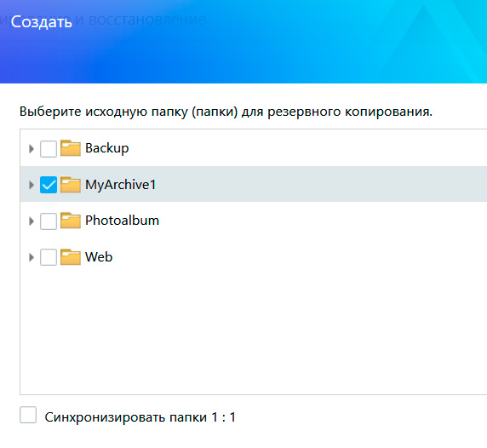The height and width of the screenshot is (448, 487).
Task: Click the Web folder icon
Action: coord(71,257)
